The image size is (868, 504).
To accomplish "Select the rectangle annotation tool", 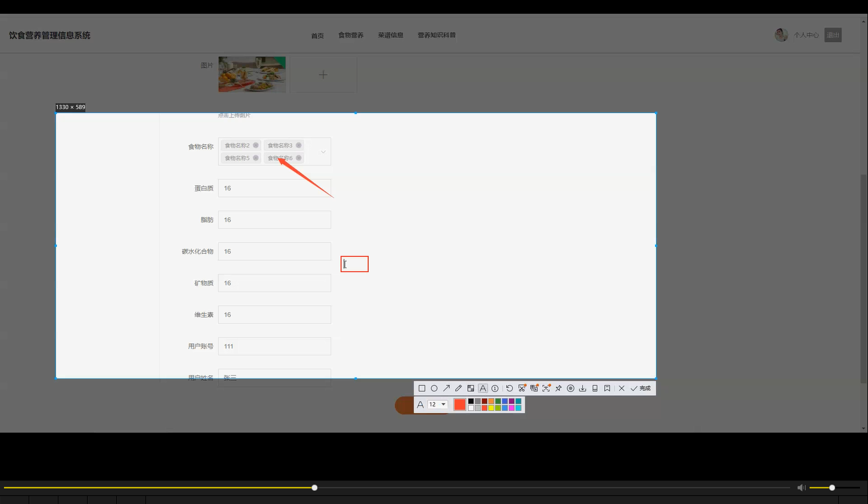I will (422, 388).
